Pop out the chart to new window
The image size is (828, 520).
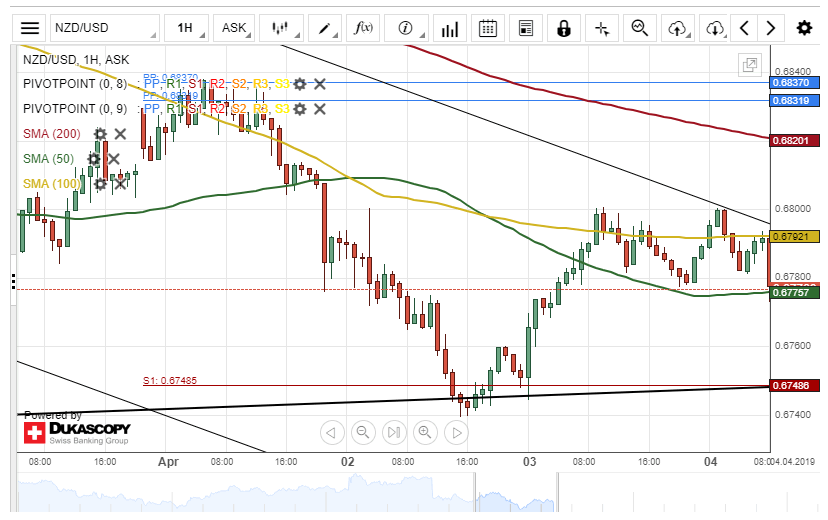749,65
